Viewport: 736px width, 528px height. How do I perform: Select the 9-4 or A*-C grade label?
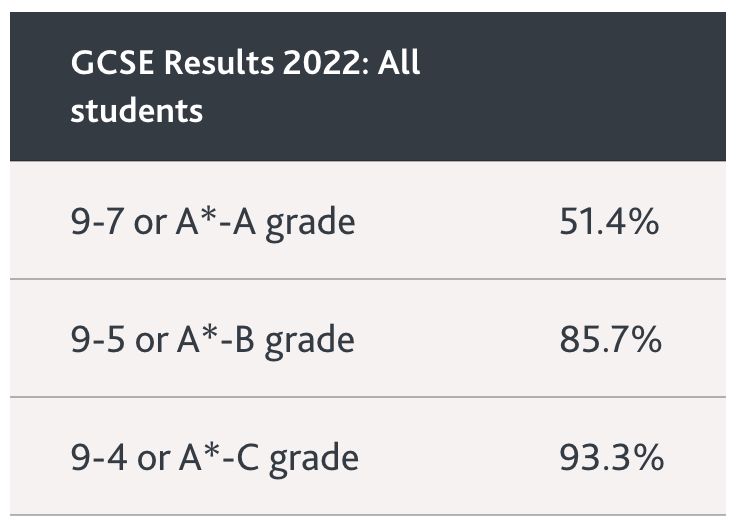coord(215,458)
